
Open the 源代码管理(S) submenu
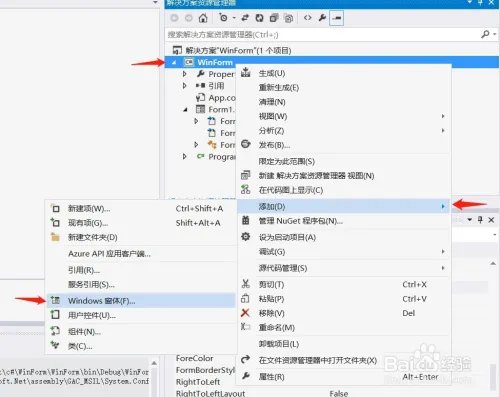click(344, 268)
